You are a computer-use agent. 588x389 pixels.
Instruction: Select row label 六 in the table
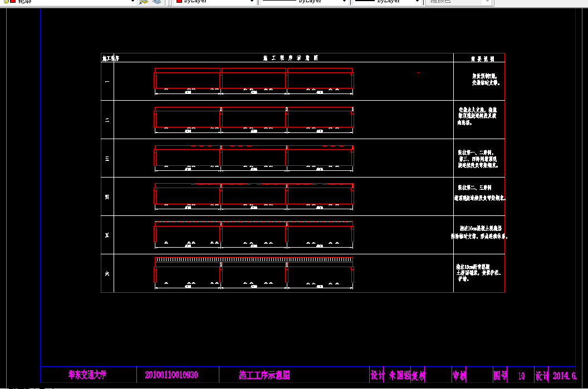pyautogui.click(x=107, y=274)
